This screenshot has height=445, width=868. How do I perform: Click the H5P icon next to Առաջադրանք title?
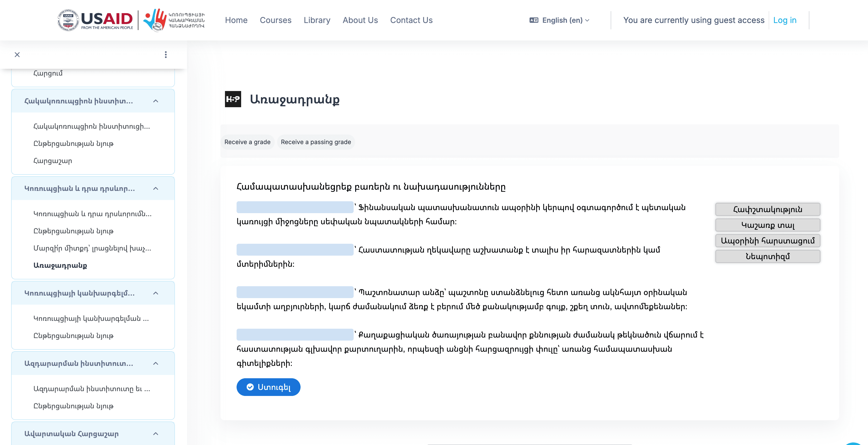coord(233,99)
